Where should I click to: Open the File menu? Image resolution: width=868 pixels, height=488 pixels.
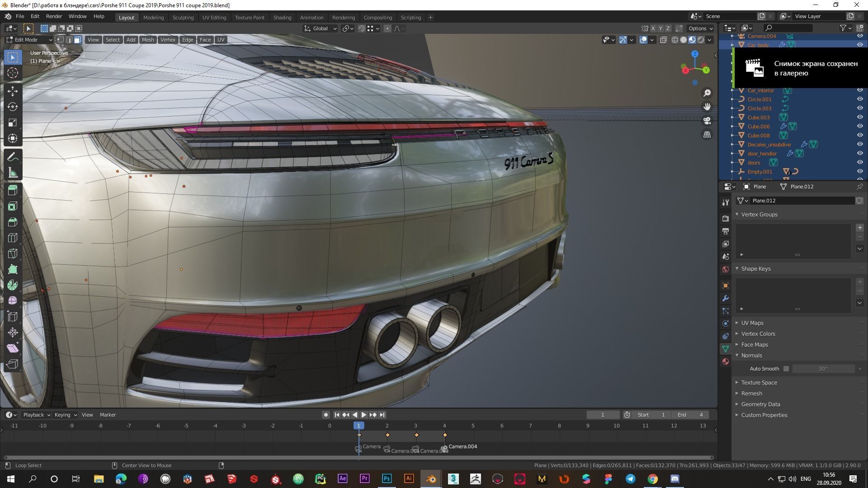[x=20, y=16]
